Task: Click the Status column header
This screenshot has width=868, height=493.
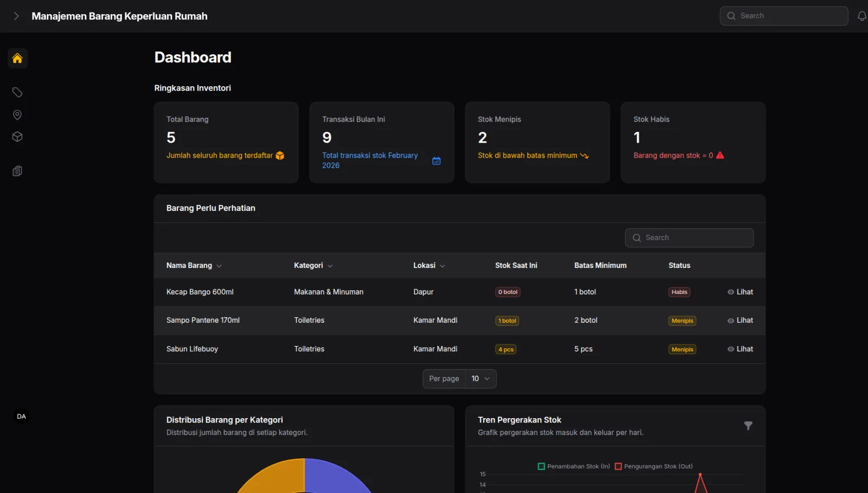Action: pyautogui.click(x=679, y=265)
